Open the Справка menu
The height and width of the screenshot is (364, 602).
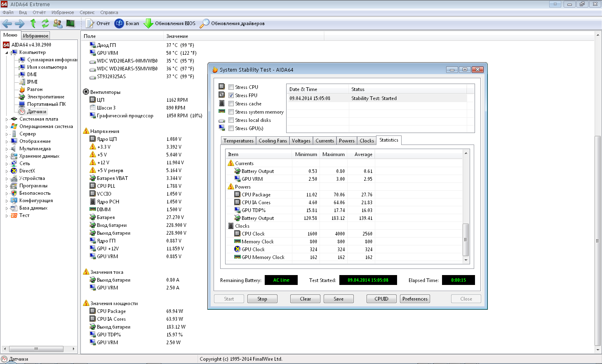(109, 12)
